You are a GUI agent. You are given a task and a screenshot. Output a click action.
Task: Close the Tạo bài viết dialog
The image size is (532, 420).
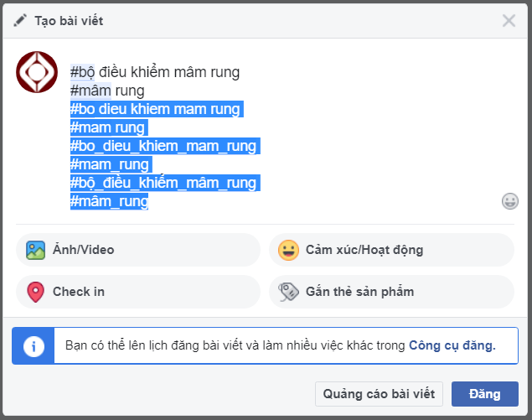509,20
